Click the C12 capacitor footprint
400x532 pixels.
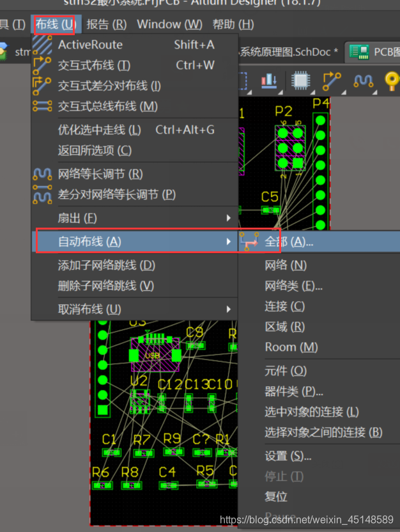click(x=162, y=402)
